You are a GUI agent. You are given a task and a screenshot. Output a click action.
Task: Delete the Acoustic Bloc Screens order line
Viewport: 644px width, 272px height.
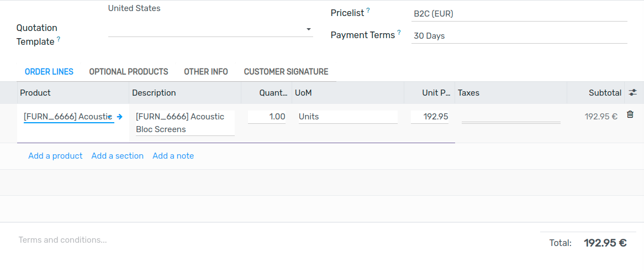pos(630,114)
